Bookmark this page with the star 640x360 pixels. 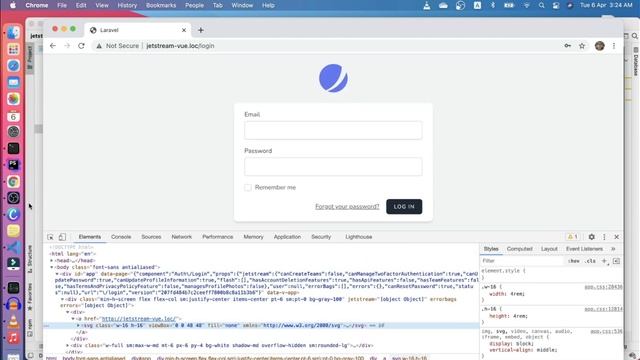pyautogui.click(x=582, y=46)
